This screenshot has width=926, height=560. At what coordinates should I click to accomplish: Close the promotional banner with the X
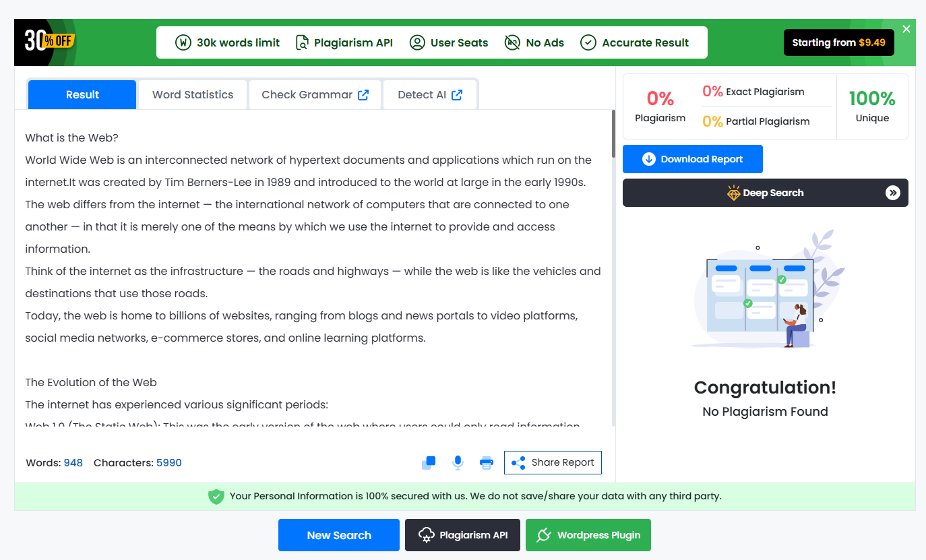pyautogui.click(x=906, y=29)
